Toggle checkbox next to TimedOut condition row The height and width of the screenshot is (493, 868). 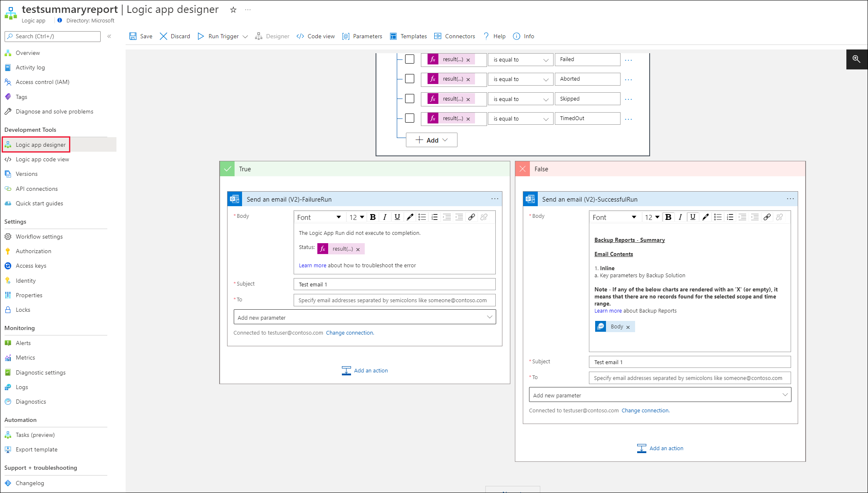[410, 118]
